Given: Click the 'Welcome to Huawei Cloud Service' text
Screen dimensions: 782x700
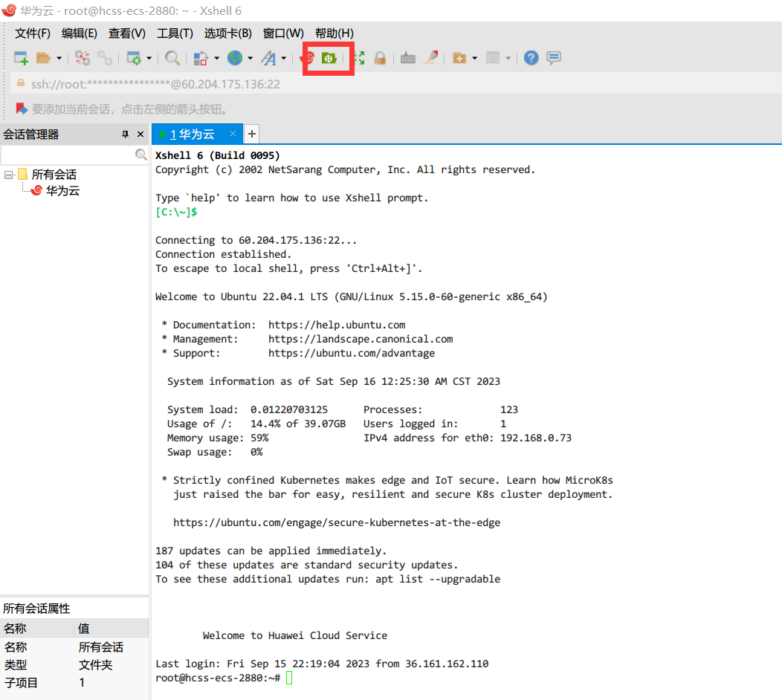Looking at the screenshot, I should [x=295, y=635].
